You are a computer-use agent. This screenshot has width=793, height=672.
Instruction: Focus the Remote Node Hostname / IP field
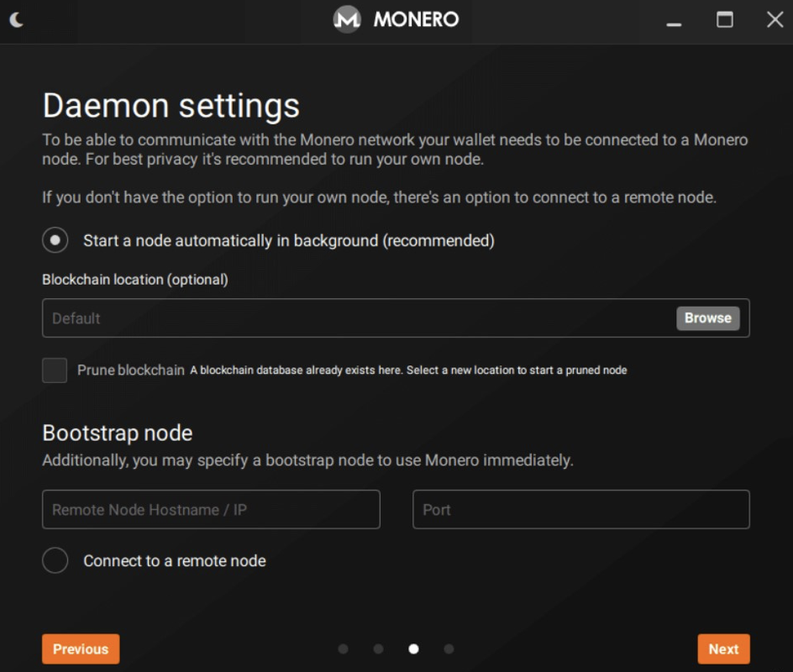(x=210, y=509)
